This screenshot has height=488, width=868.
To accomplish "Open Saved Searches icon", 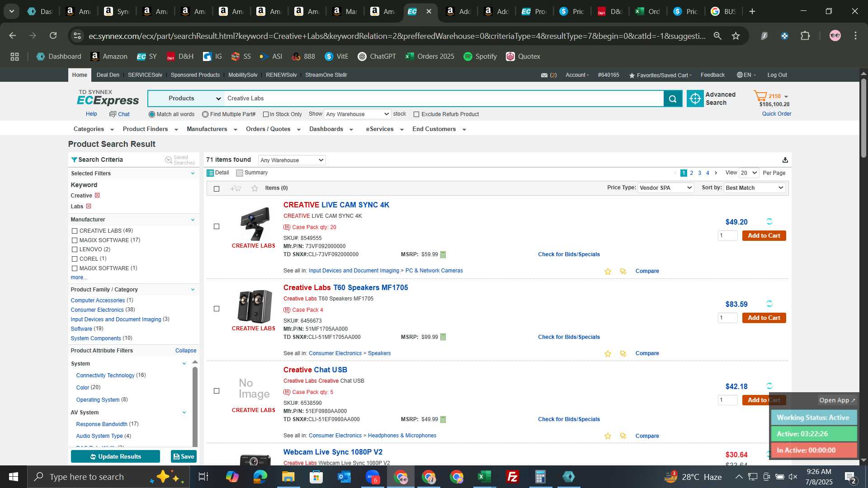I will point(169,160).
